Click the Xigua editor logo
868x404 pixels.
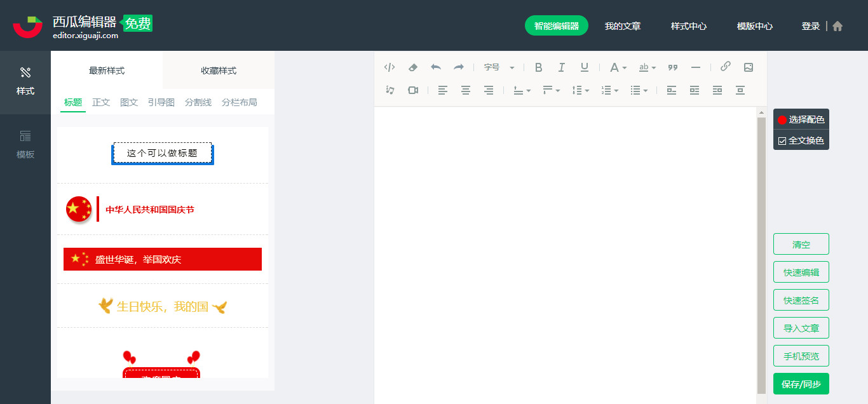[x=83, y=26]
